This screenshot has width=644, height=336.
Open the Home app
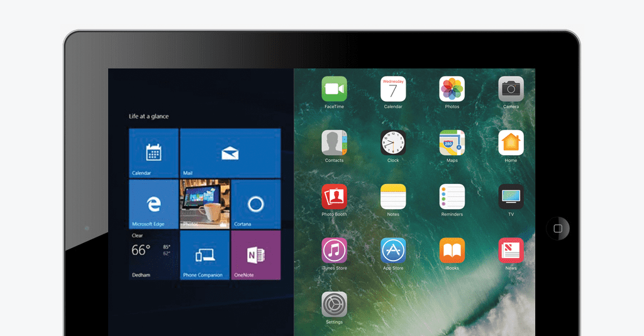511,143
